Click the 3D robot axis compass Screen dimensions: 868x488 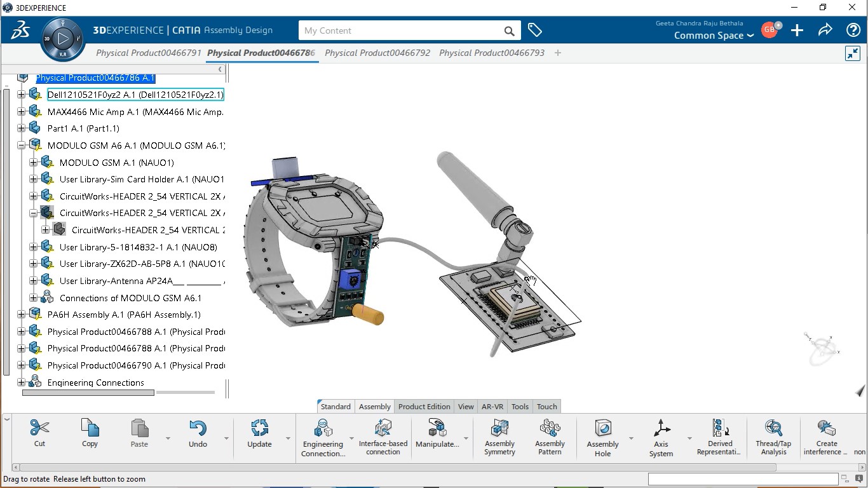[x=823, y=348]
